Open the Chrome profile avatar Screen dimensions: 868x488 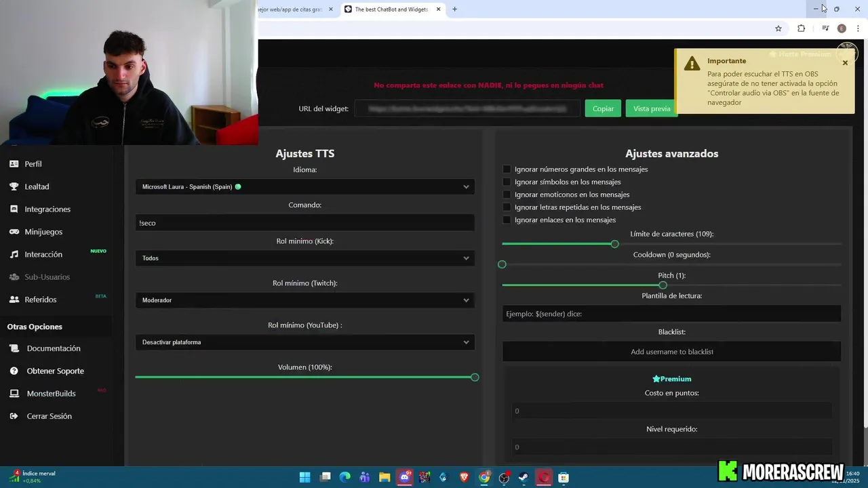(842, 28)
